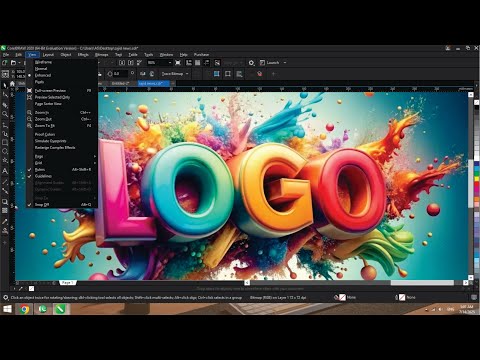Select the Crop tool in toolbox
480x360 pixels.
click(x=5, y=105)
